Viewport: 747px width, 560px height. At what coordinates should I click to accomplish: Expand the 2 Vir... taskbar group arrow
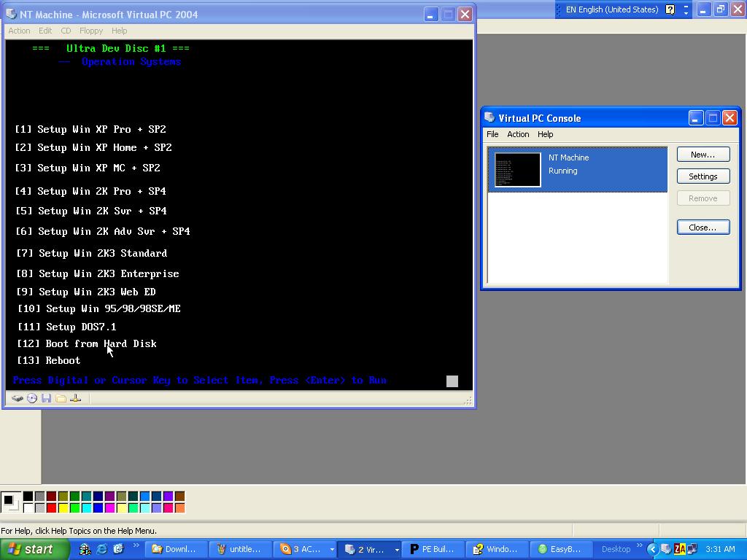(x=396, y=550)
